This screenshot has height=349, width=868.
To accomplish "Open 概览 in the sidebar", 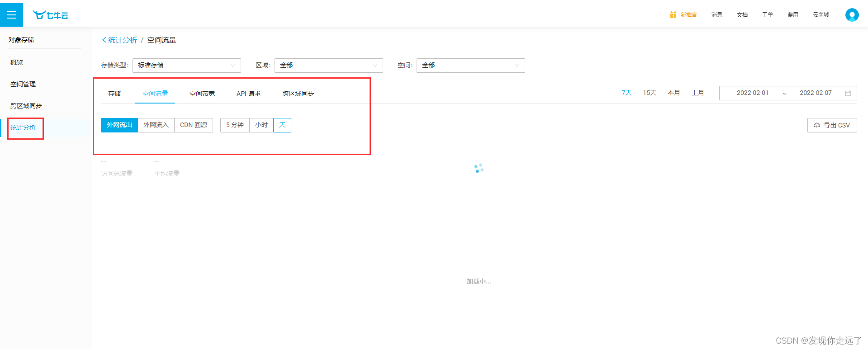I will [x=17, y=62].
